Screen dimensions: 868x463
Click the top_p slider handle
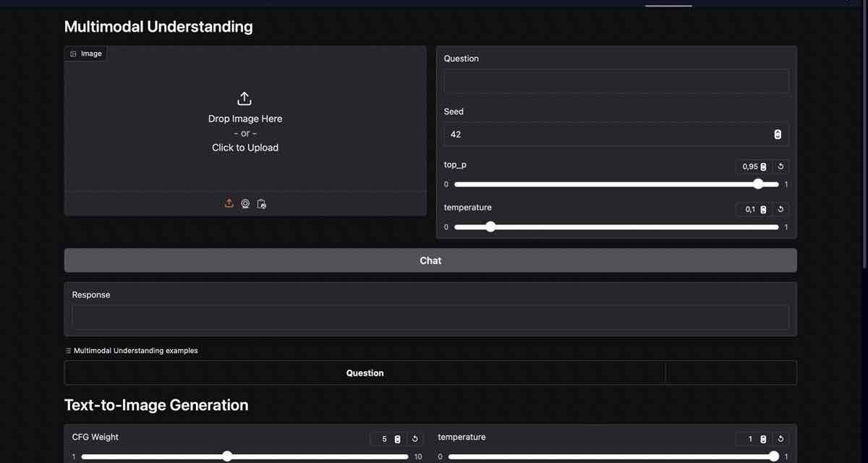pyautogui.click(x=758, y=184)
